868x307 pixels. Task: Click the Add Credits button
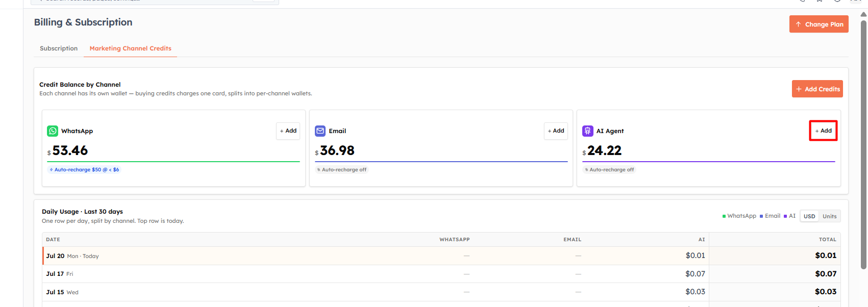point(817,89)
